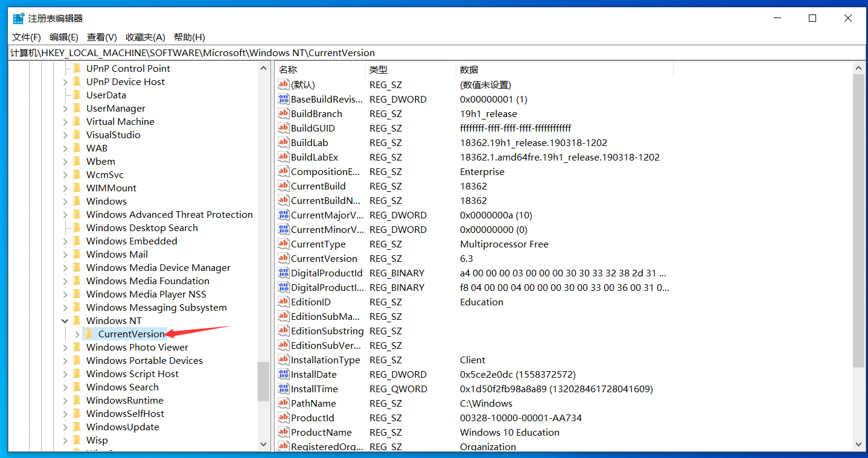Select the UserManager tree item
The image size is (868, 458).
click(x=116, y=108)
